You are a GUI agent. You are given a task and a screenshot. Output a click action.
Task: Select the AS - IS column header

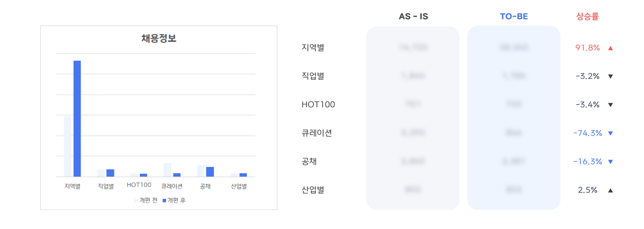coord(413,17)
